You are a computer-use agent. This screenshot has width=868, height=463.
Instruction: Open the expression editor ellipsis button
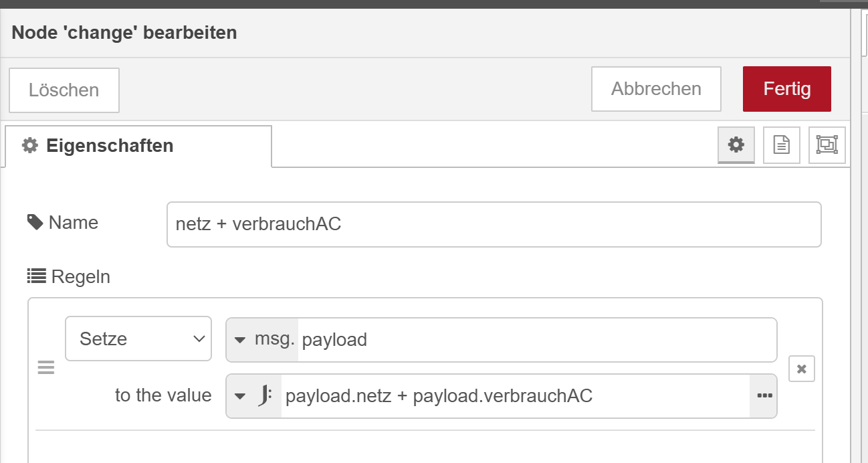coord(764,396)
